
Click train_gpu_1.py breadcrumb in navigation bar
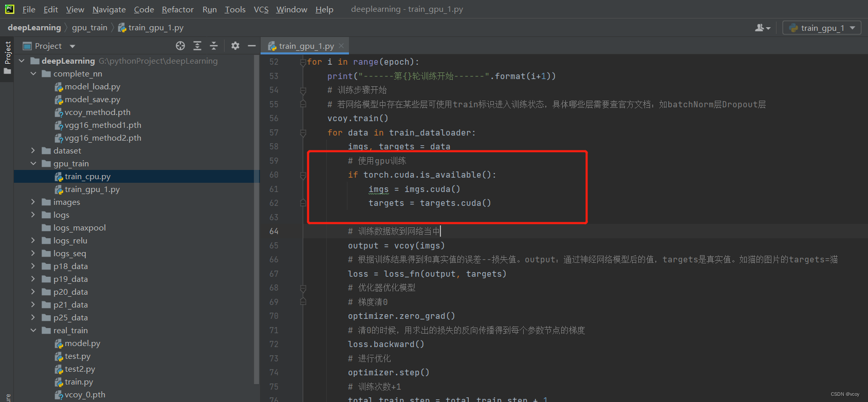pos(151,28)
